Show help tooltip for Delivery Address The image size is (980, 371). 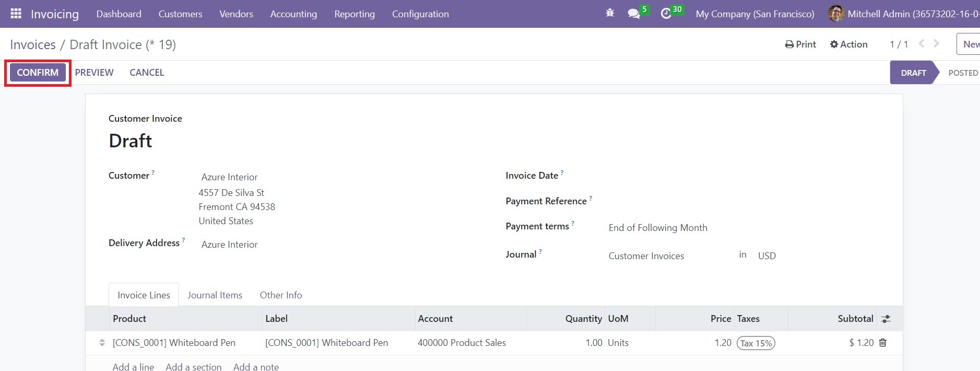click(183, 240)
